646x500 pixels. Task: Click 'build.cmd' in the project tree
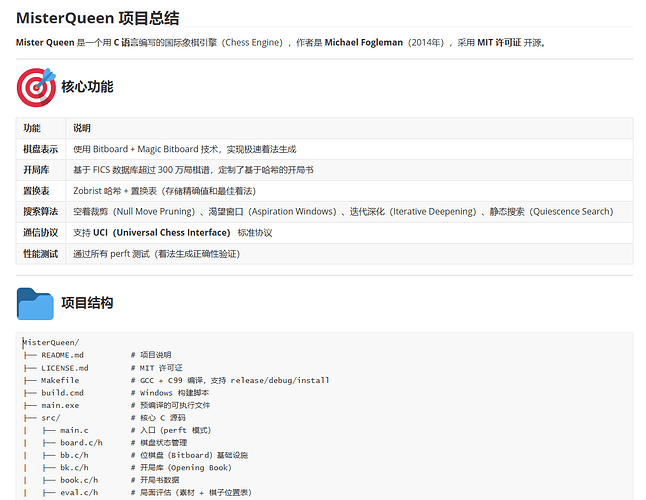pyautogui.click(x=62, y=393)
